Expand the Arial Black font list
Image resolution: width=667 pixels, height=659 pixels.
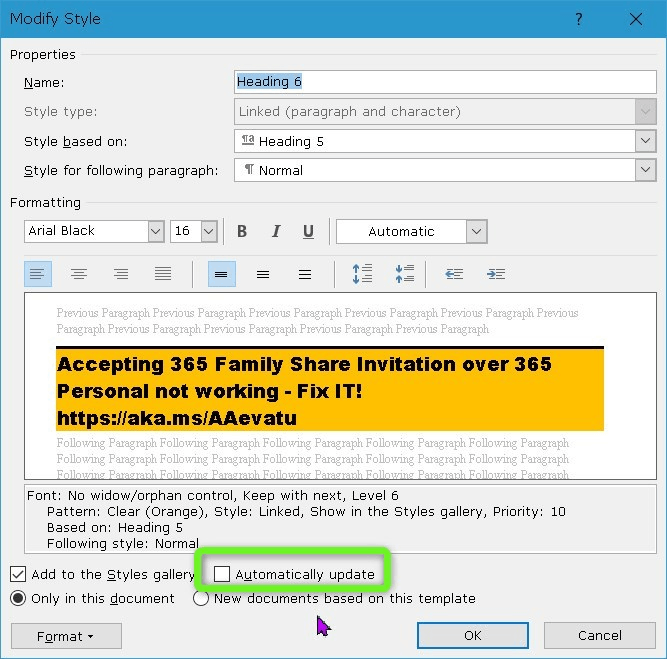pyautogui.click(x=156, y=231)
